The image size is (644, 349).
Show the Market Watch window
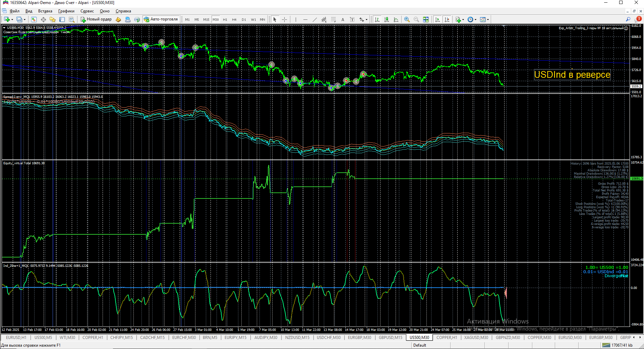coord(34,19)
